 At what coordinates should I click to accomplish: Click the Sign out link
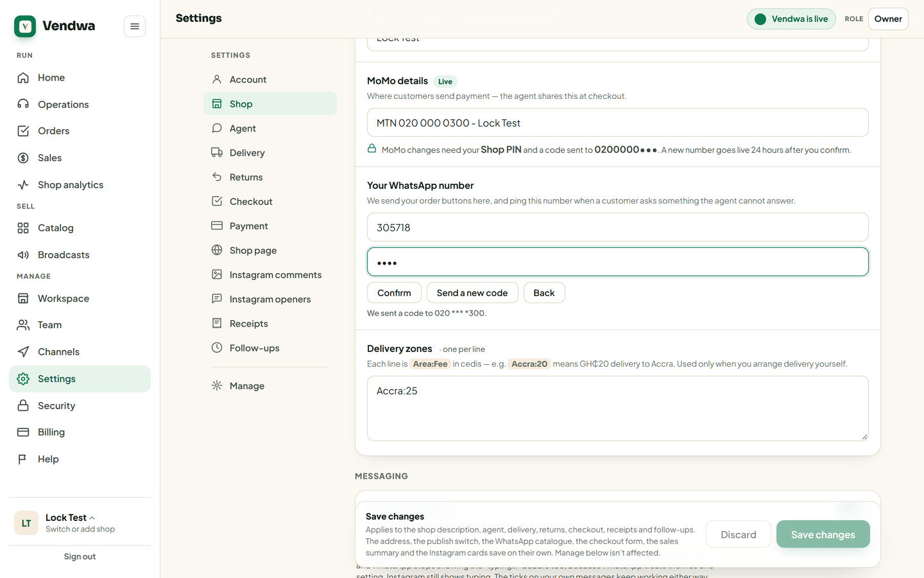tap(80, 557)
